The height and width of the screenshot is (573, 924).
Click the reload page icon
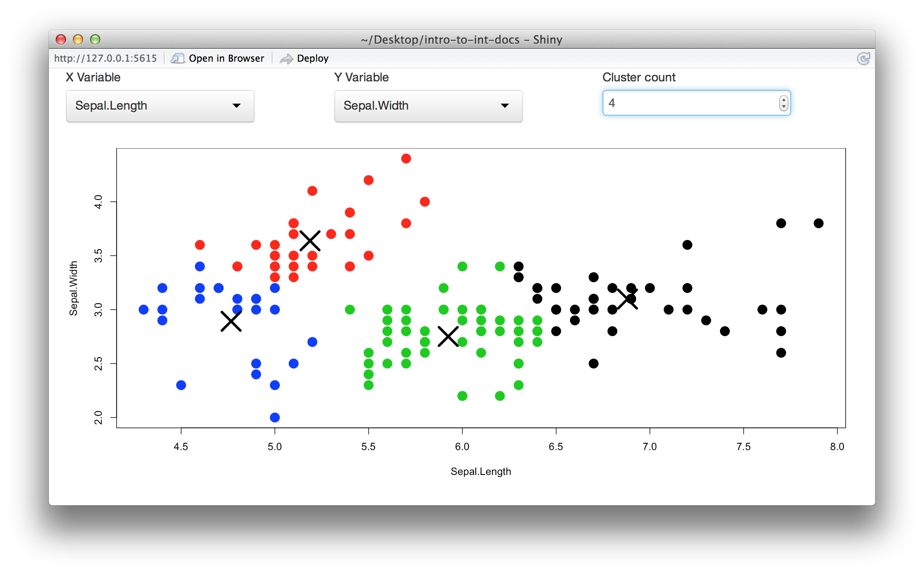tap(864, 58)
